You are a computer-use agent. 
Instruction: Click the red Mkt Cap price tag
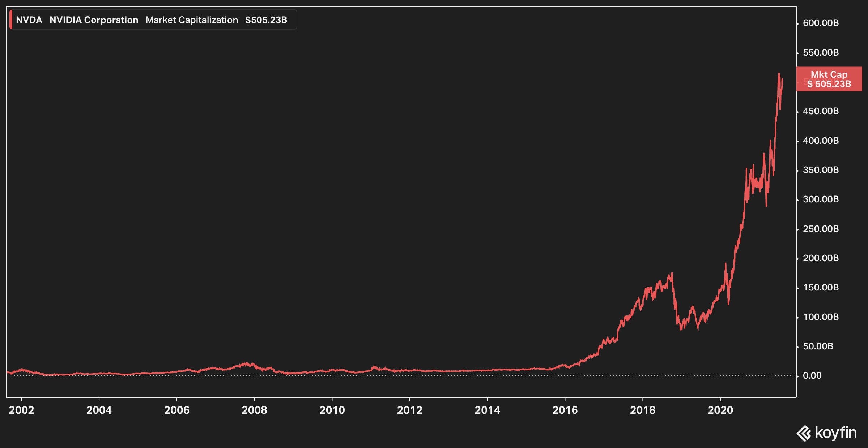click(829, 79)
